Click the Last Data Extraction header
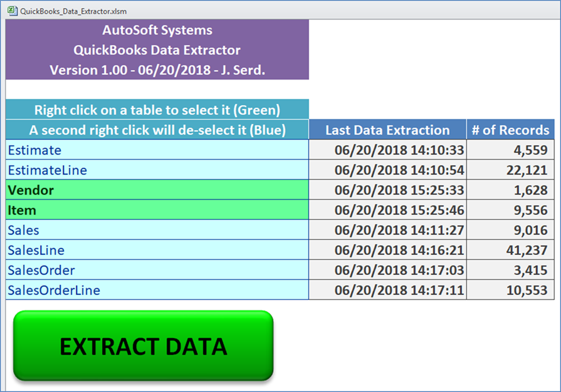Image resolution: width=561 pixels, height=392 pixels. point(387,130)
